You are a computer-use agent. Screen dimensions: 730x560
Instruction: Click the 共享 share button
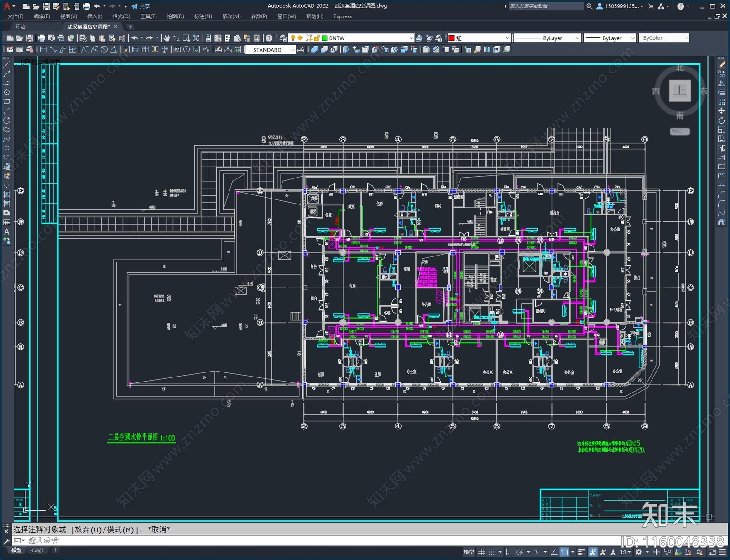point(141,6)
